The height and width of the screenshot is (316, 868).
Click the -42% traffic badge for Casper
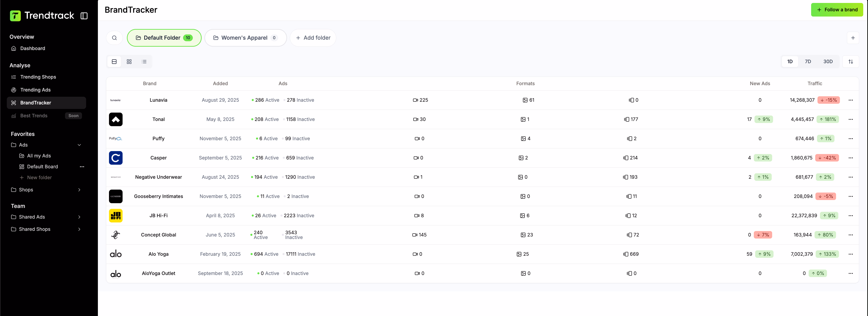point(828,158)
